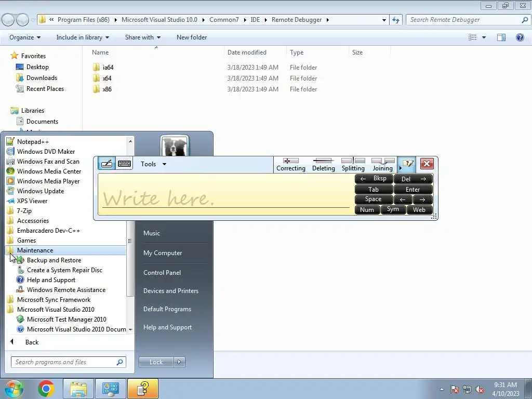Screen dimensions: 532x399
Task: Open the Tools dropdown in input panel
Action: coord(153,164)
